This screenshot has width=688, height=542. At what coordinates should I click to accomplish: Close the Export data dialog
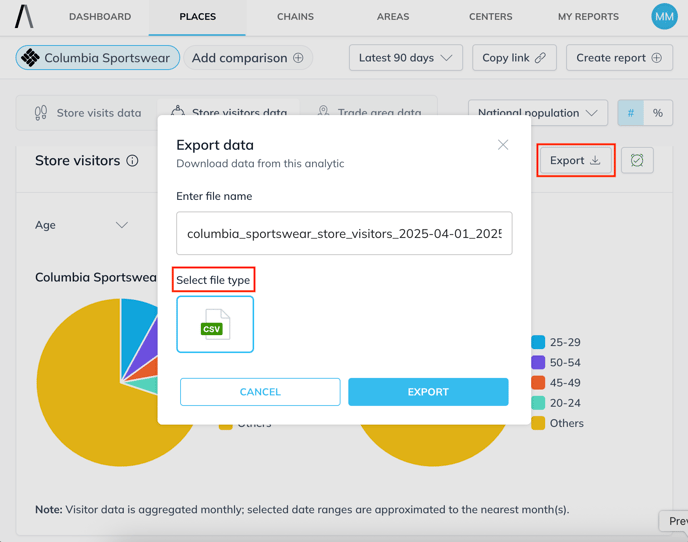[x=503, y=145]
